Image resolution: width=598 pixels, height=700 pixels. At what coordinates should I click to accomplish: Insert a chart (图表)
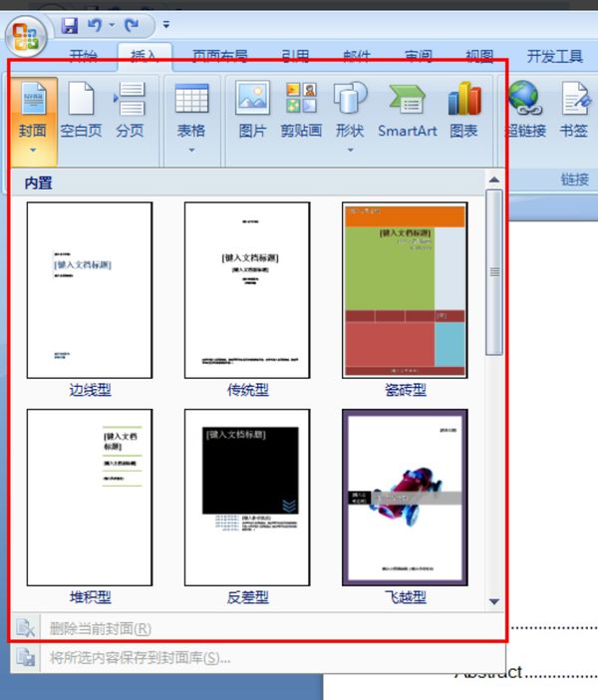464,111
